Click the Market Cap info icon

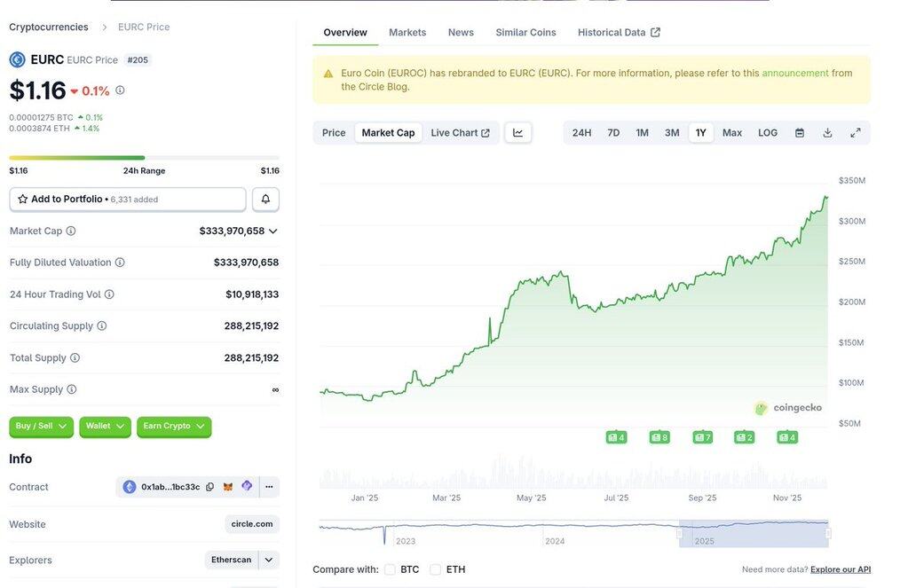[71, 231]
